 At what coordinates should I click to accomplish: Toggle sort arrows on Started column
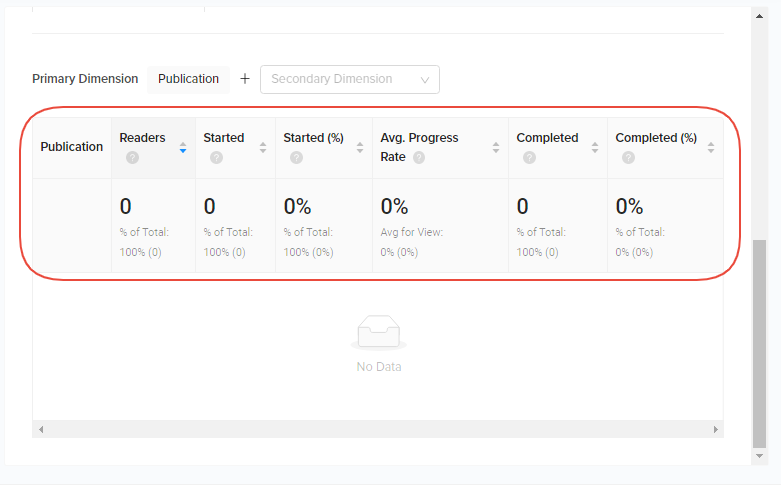pyautogui.click(x=263, y=147)
